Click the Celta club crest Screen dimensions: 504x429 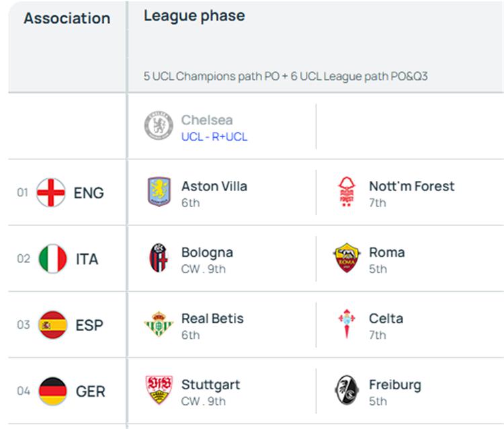point(347,325)
